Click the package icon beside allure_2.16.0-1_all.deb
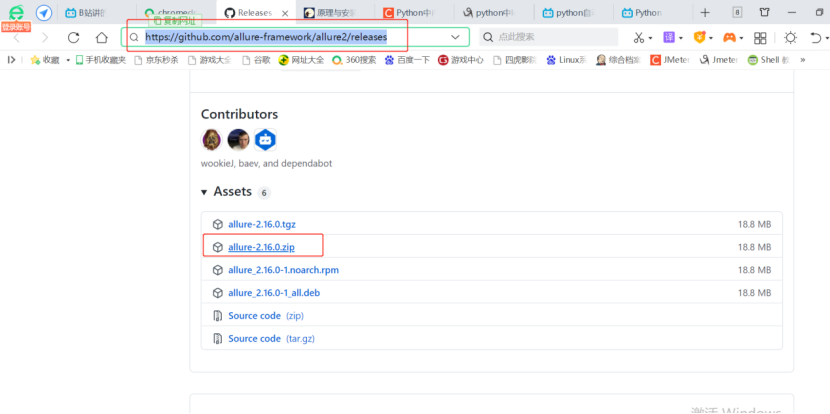The width and height of the screenshot is (830, 414). (217, 293)
